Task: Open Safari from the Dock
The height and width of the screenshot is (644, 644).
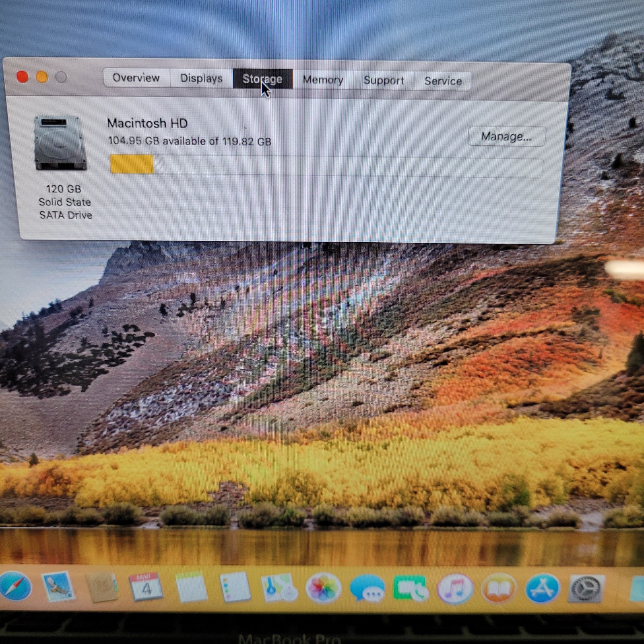Action: click(15, 586)
